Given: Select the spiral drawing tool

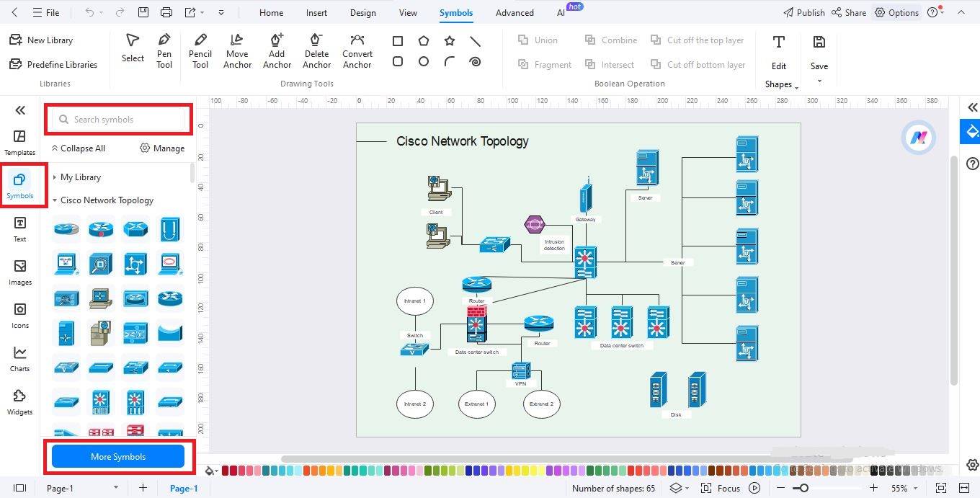Looking at the screenshot, I should click(475, 62).
